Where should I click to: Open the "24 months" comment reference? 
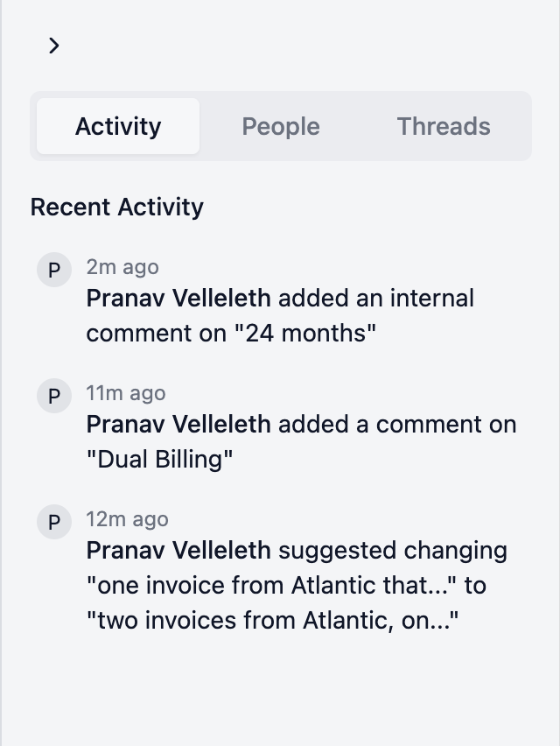click(x=297, y=334)
